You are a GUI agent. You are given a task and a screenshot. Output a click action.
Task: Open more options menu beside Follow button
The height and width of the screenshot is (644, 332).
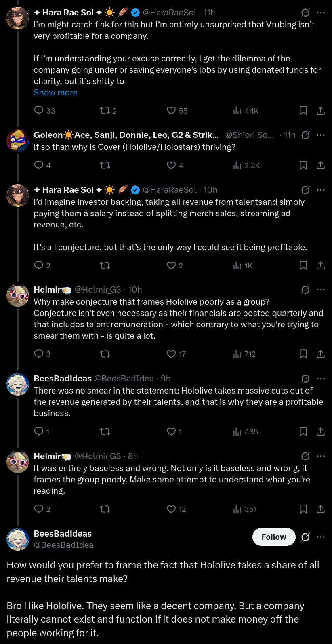tap(321, 537)
